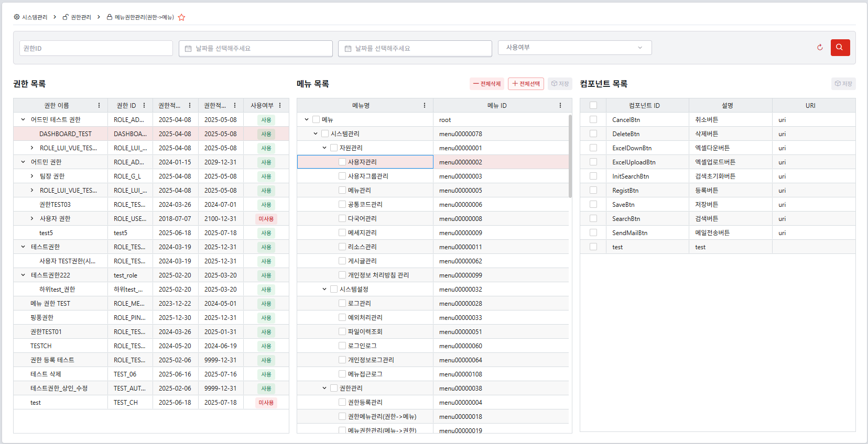This screenshot has height=444, width=868.
Task: Click the 전체삭제 button
Action: (487, 84)
